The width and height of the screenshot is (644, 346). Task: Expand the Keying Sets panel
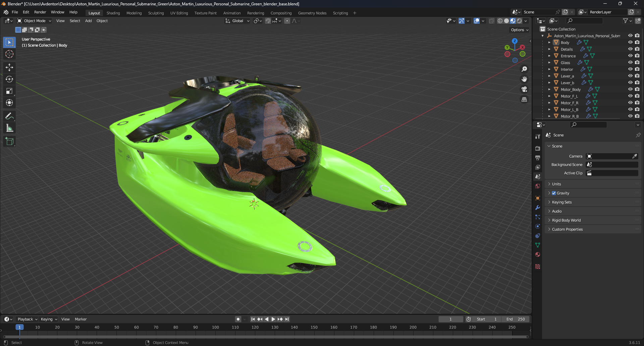(593, 202)
